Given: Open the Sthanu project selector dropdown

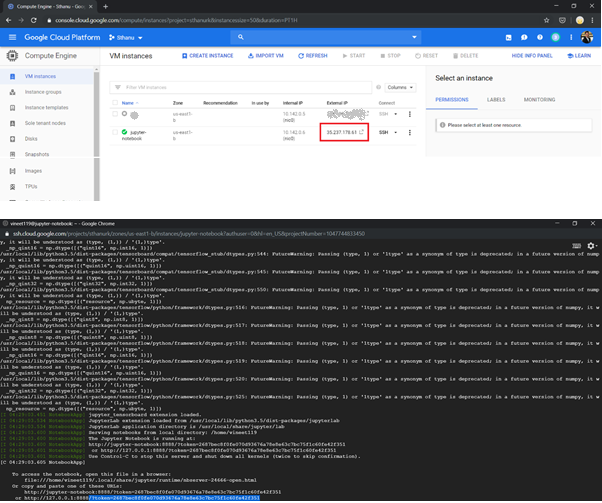Looking at the screenshot, I should pyautogui.click(x=126, y=38).
